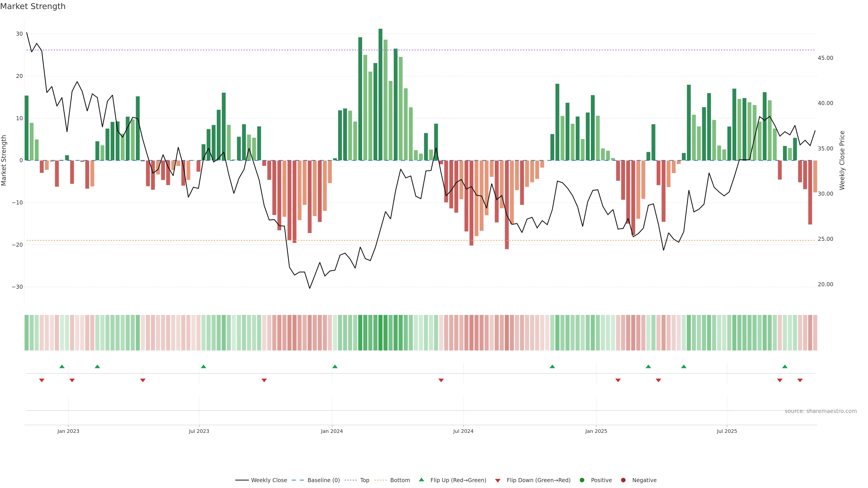Viewport: 868px width, 488px height.
Task: Click flip-up marker near Jan 2024
Action: pos(335,366)
